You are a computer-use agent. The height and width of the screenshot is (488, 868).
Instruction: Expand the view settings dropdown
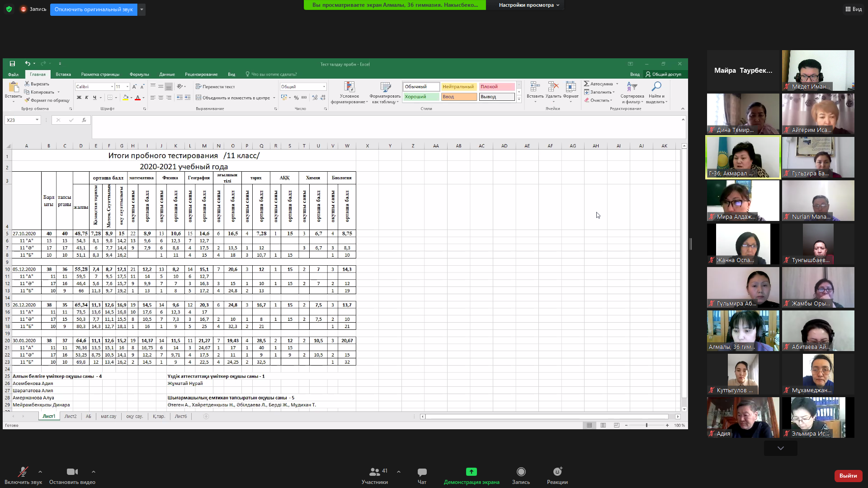[x=529, y=5]
